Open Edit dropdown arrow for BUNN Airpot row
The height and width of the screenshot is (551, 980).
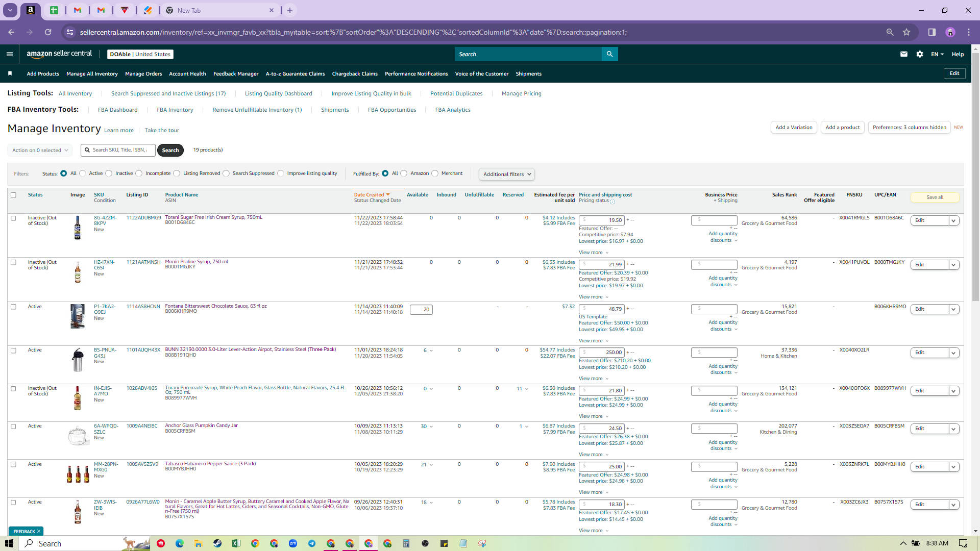point(953,353)
